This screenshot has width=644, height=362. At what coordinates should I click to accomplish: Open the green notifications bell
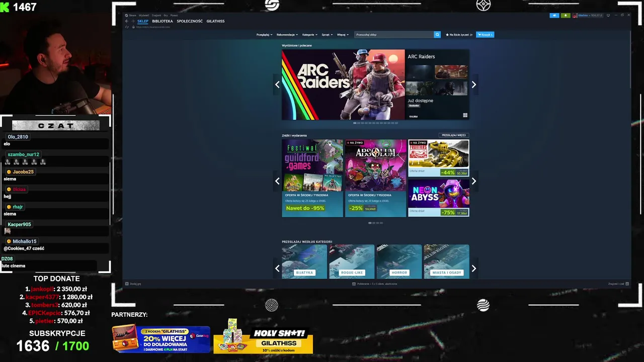click(566, 16)
